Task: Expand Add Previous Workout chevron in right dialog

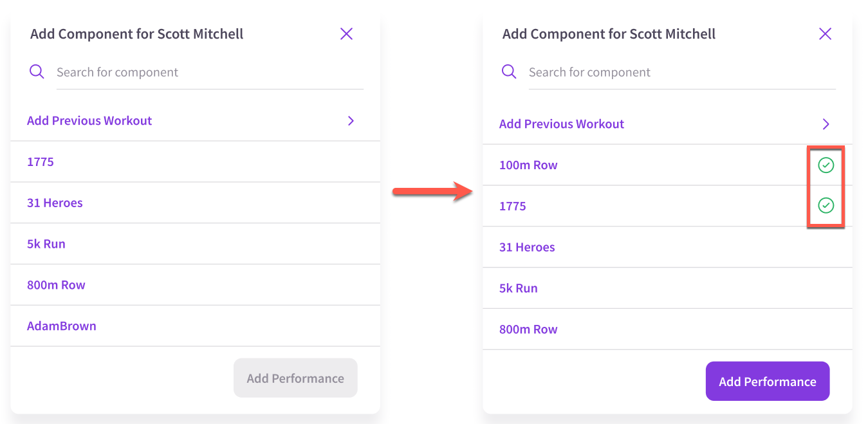Action: pos(826,124)
